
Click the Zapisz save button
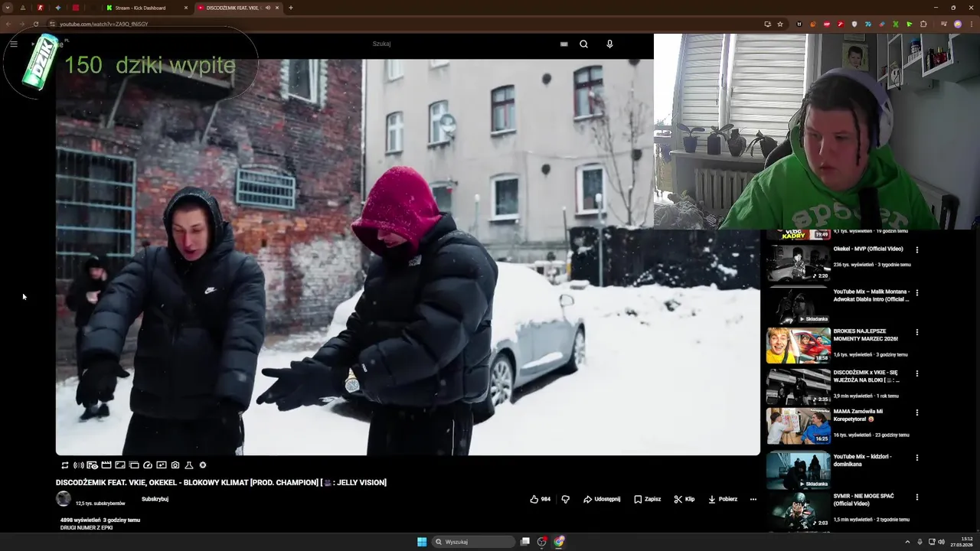click(x=647, y=499)
